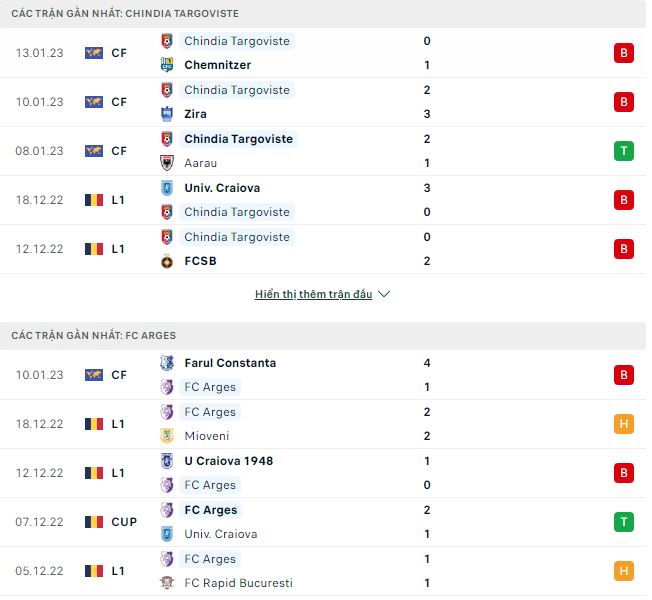Click the U Craiova 1948 crest icon
Screen dimensions: 652x600
167,461
